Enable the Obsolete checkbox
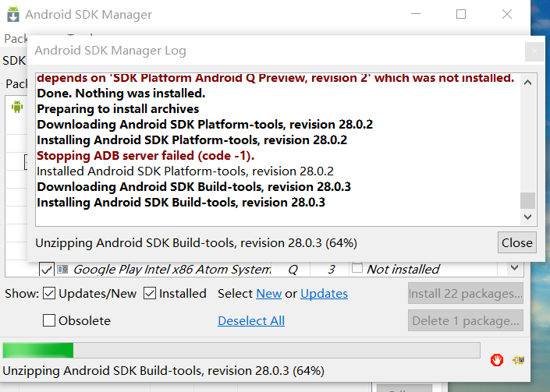Screen dimensions: 550x392 point(49,320)
